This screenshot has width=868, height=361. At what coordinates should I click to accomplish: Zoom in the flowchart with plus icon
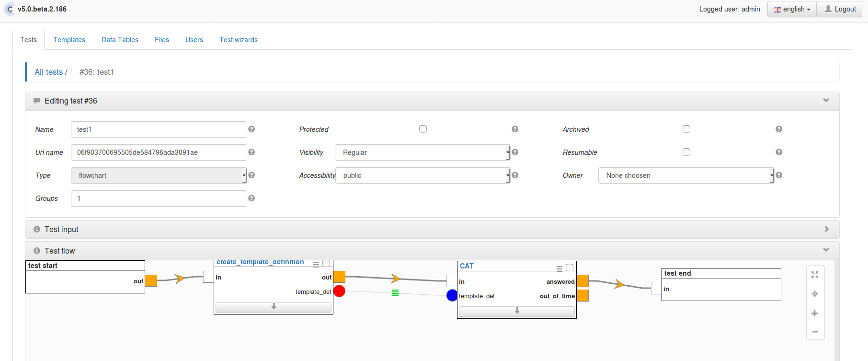pyautogui.click(x=815, y=313)
